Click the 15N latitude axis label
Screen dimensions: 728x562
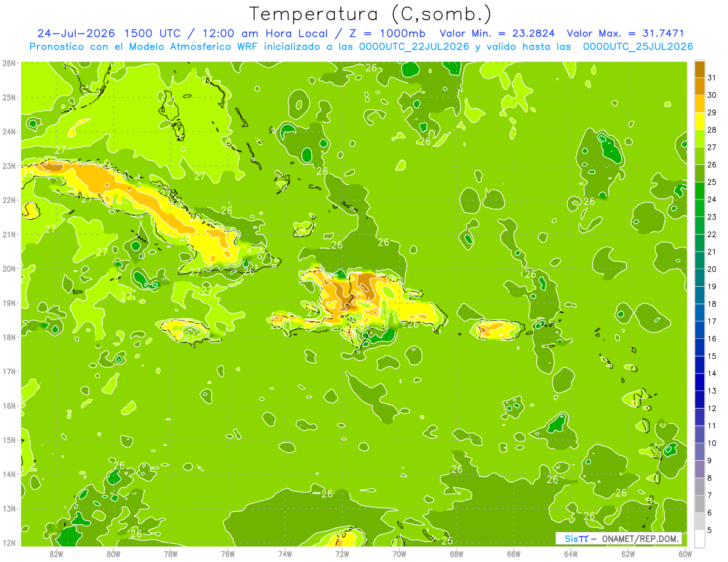pos(9,440)
